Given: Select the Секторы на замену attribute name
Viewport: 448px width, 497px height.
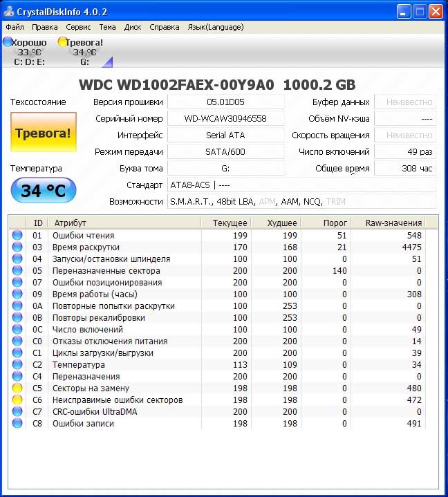Looking at the screenshot, I should (x=91, y=388).
